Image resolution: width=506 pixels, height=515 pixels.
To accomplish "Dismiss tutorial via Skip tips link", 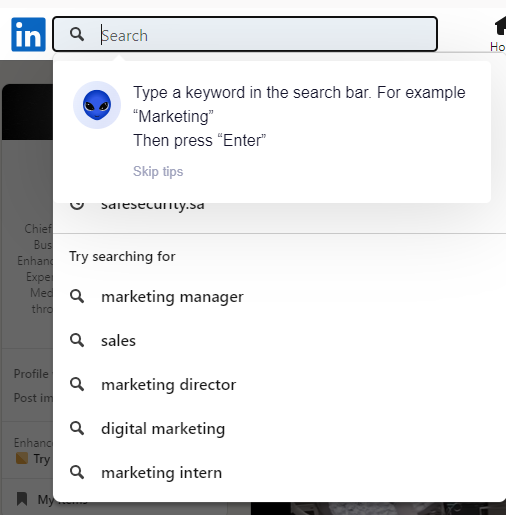I will click(158, 171).
